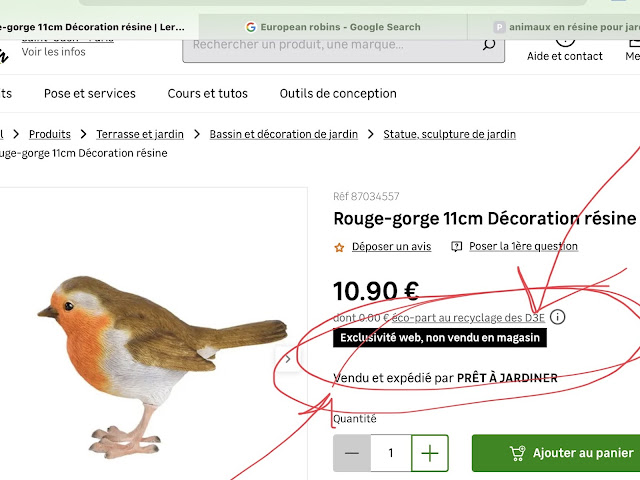Click Voir les infos store link
This screenshot has width=640, height=480.
(53, 52)
